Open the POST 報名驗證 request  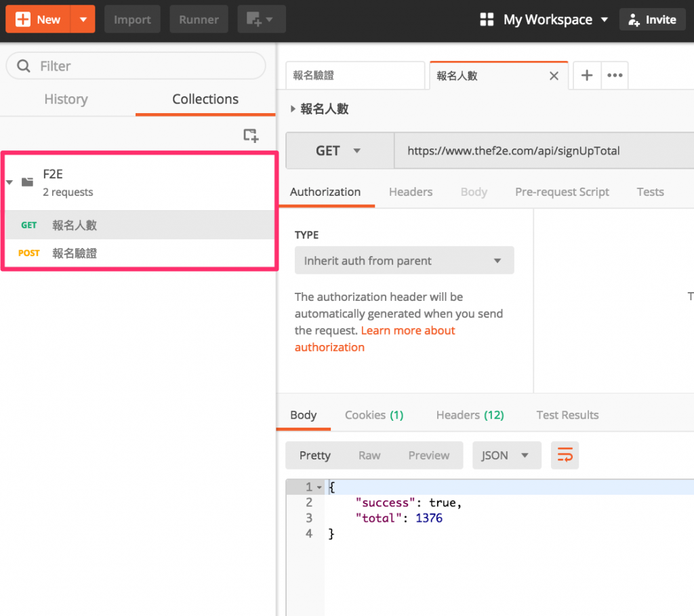coord(140,253)
